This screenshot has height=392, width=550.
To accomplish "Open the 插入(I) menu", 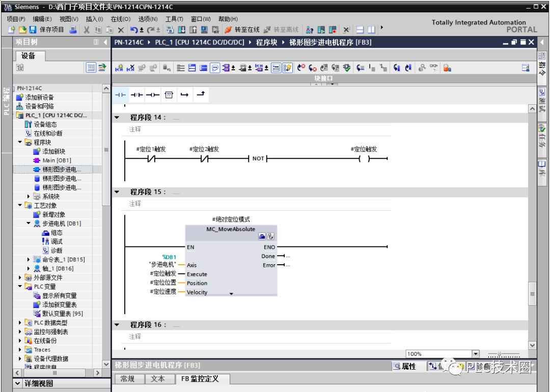I will [94, 19].
